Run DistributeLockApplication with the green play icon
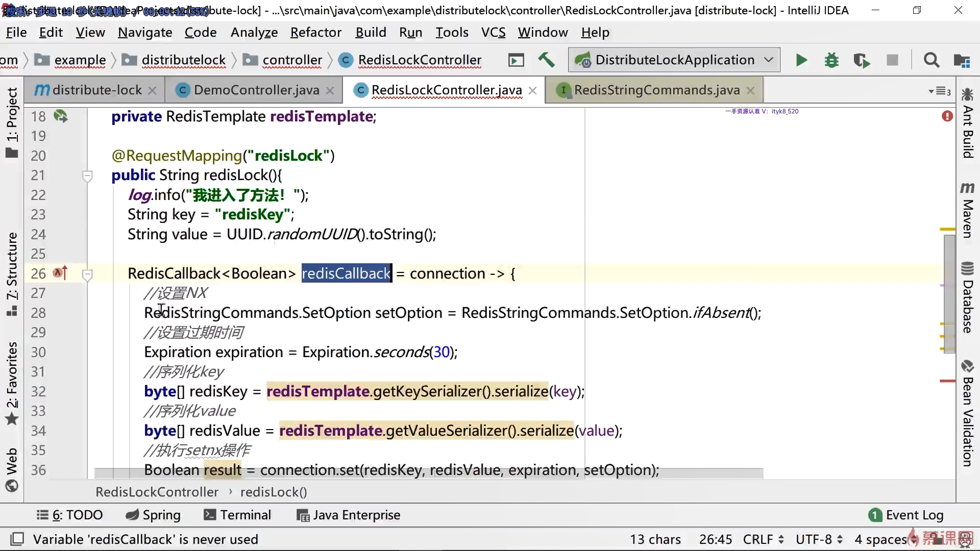The width and height of the screenshot is (980, 551). pos(801,60)
